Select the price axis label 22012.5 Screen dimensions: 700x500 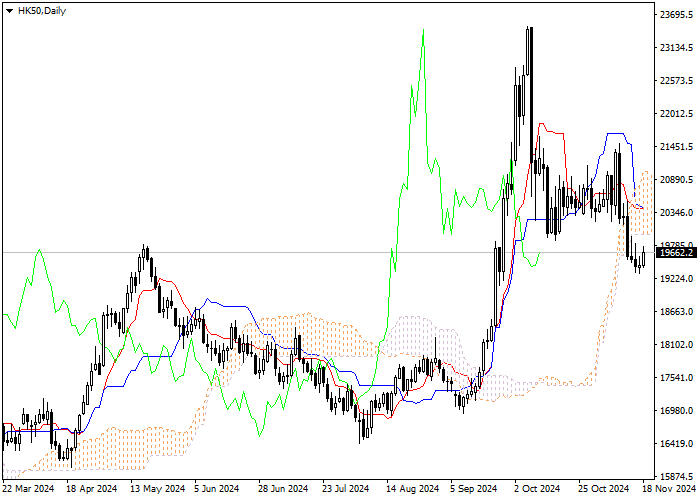click(x=676, y=113)
